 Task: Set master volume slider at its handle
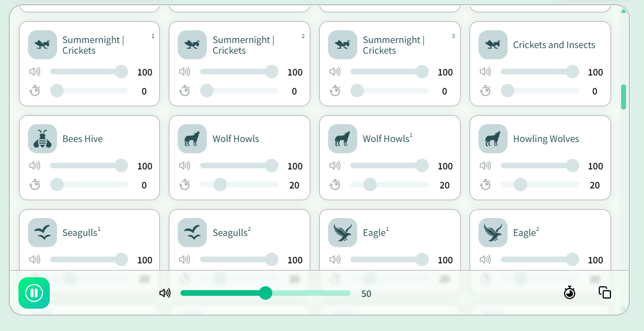266,293
